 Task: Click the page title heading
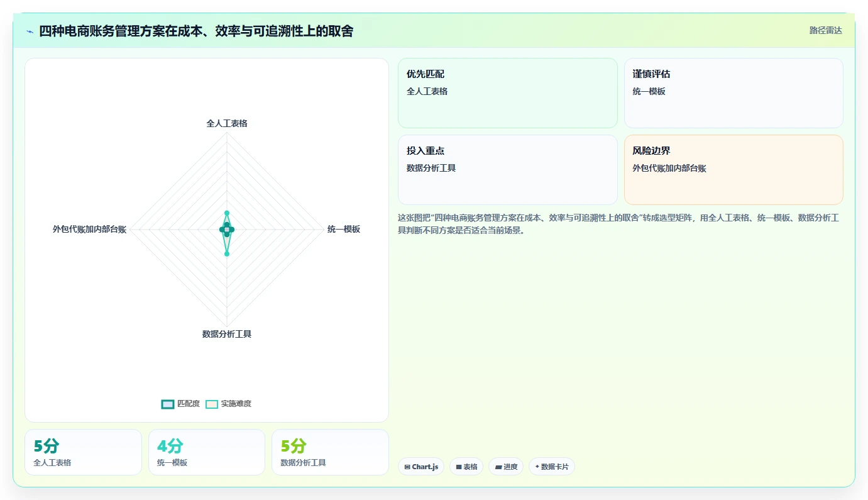coord(196,31)
